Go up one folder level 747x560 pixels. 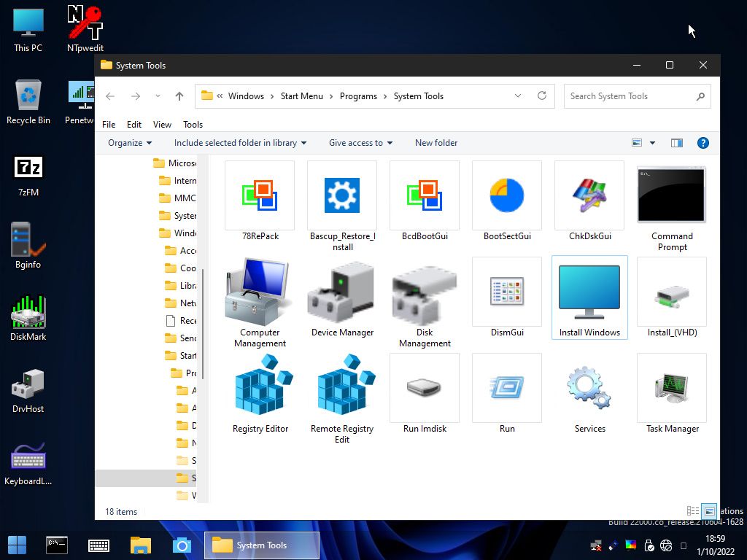[179, 96]
